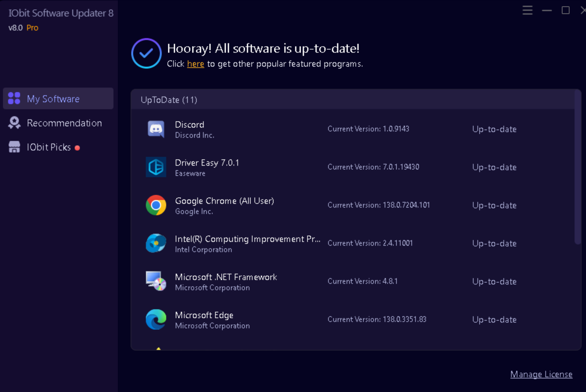Click Current Version: 4.8.1 text
586x392 pixels.
362,281
